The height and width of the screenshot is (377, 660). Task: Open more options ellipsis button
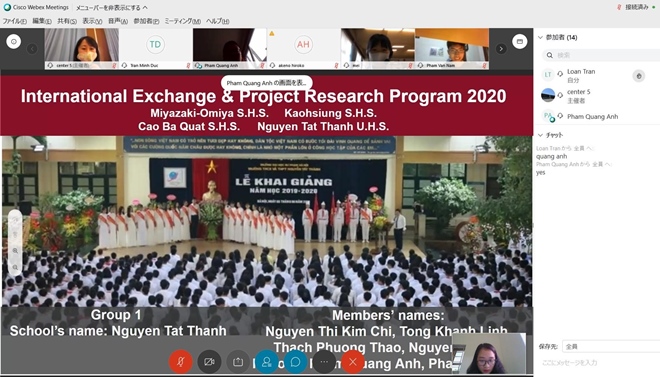324,361
